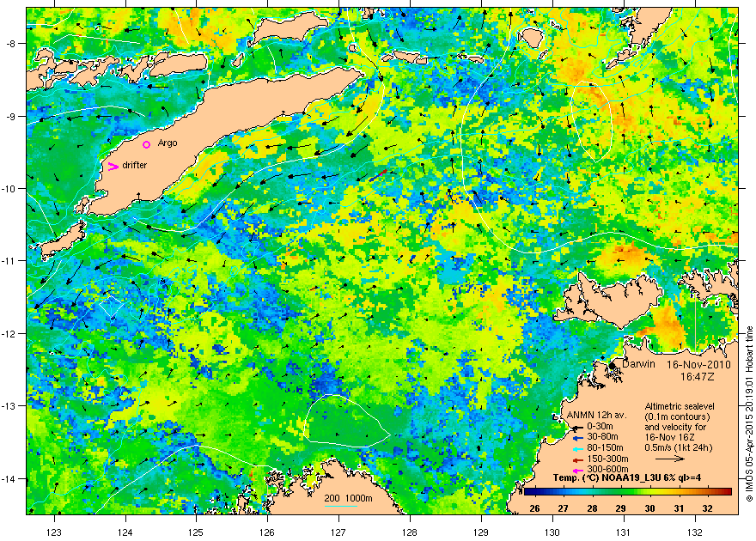Click the red 150-300m legend arrow
Image resolution: width=756 pixels, height=541 pixels.
tap(577, 459)
